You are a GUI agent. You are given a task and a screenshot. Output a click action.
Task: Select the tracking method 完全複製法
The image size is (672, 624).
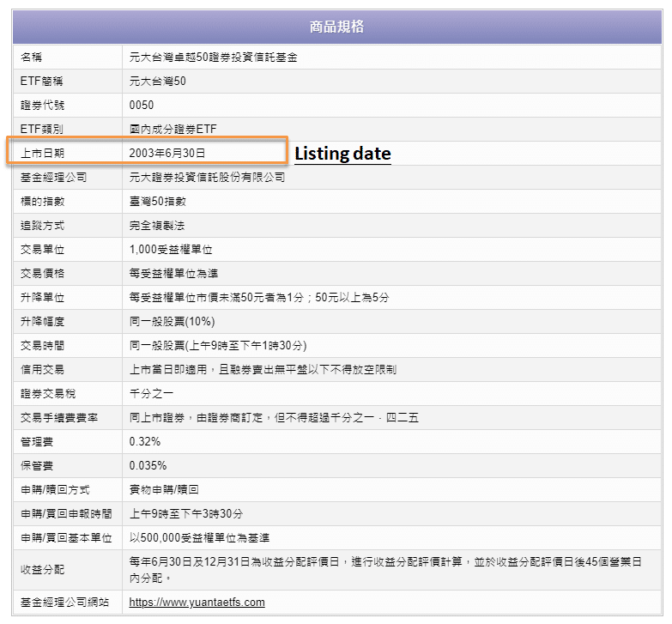click(156, 225)
